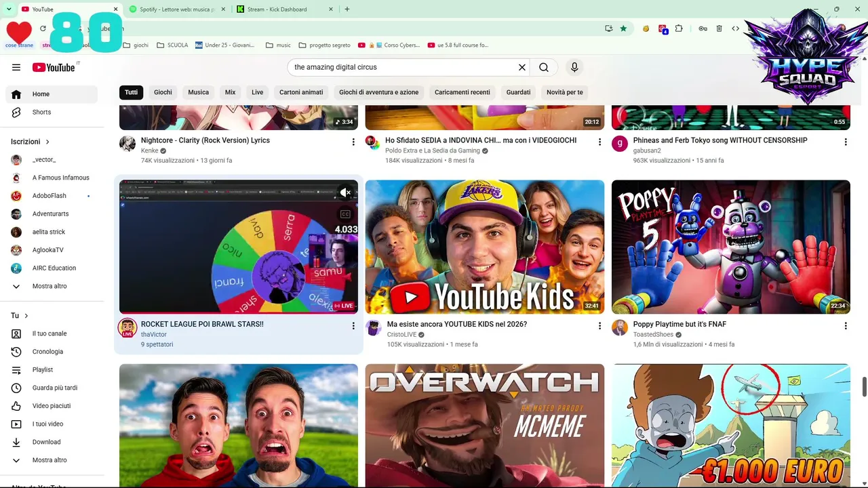Open ToastedShoes channel avatar
Screen dimensions: 868x488
[620, 328]
